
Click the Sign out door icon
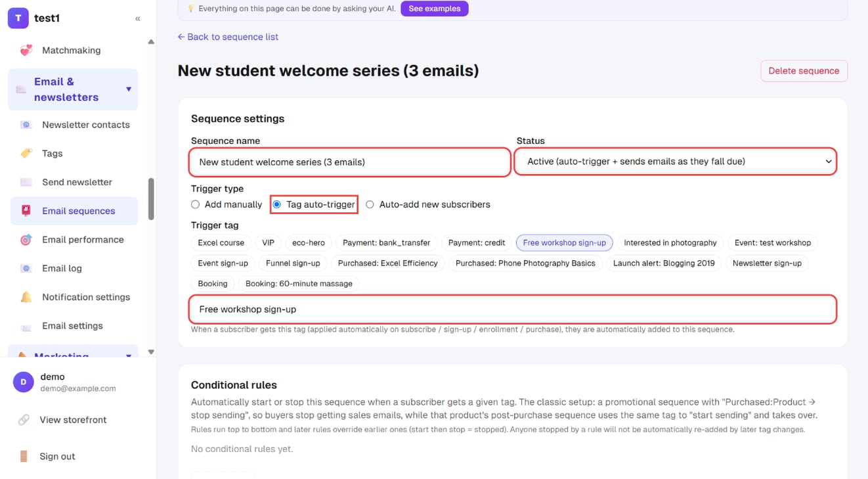pyautogui.click(x=24, y=456)
